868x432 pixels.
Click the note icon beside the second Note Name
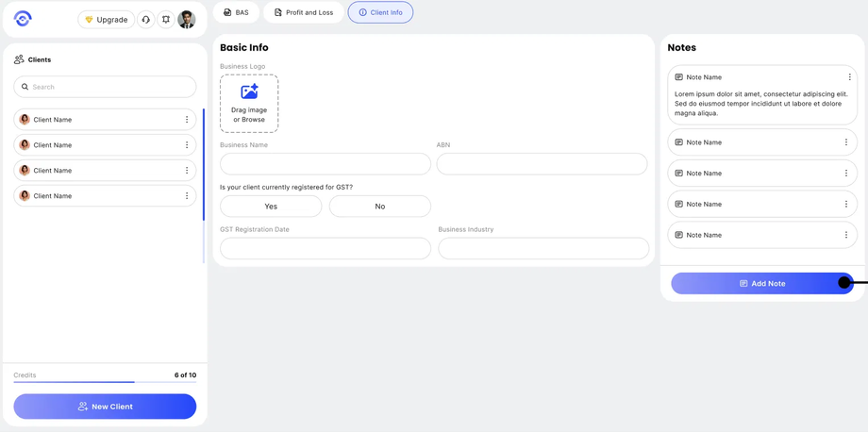(678, 142)
